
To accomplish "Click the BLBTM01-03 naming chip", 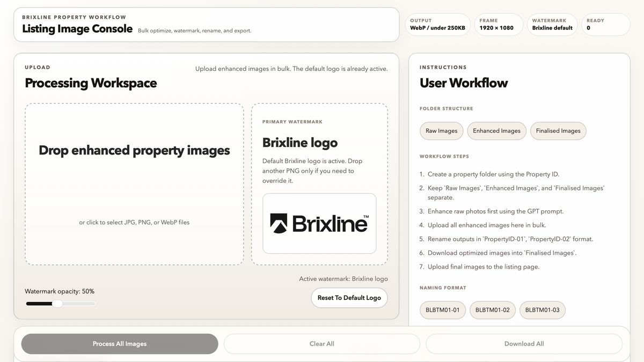I will (543, 310).
